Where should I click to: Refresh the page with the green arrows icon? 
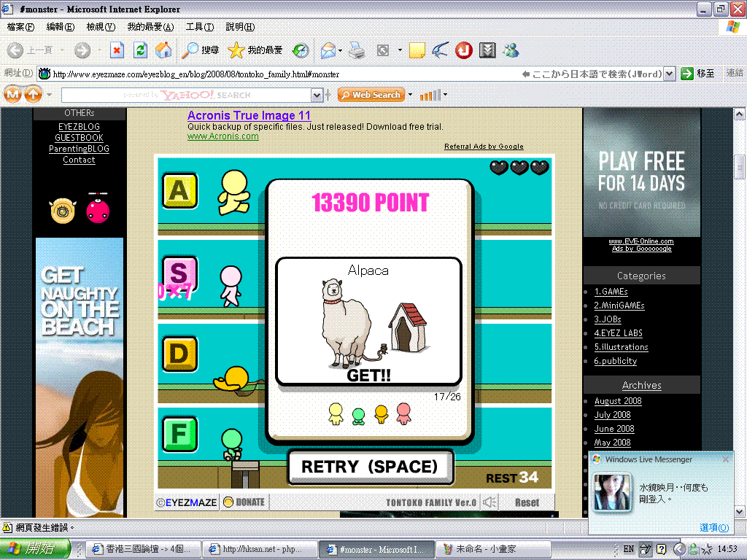141,50
